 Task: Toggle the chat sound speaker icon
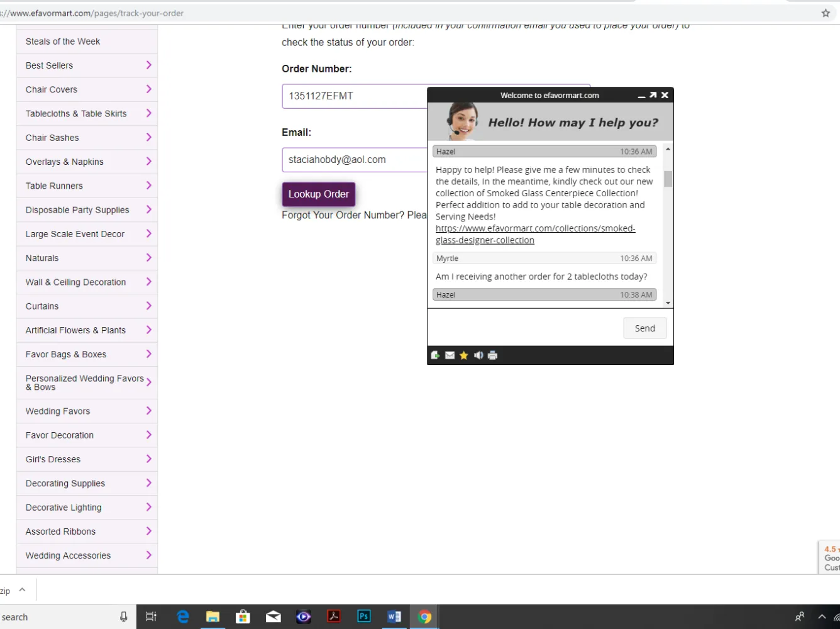478,355
